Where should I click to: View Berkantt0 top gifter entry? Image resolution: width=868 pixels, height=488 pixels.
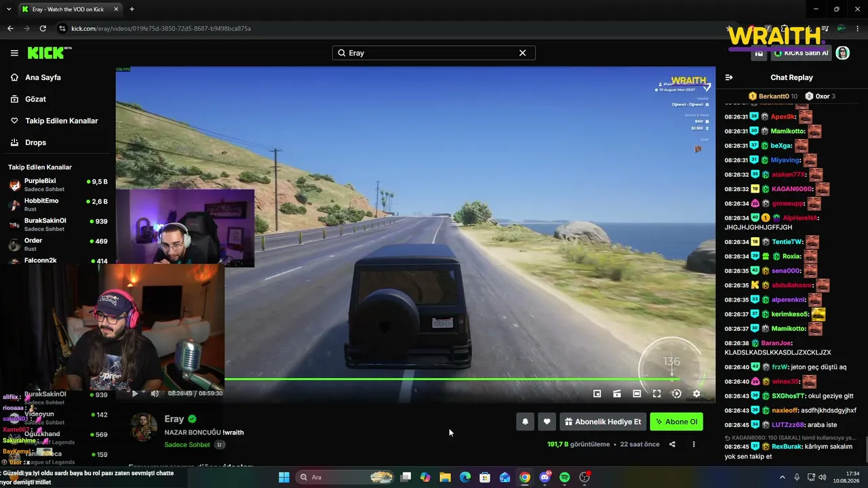click(773, 96)
